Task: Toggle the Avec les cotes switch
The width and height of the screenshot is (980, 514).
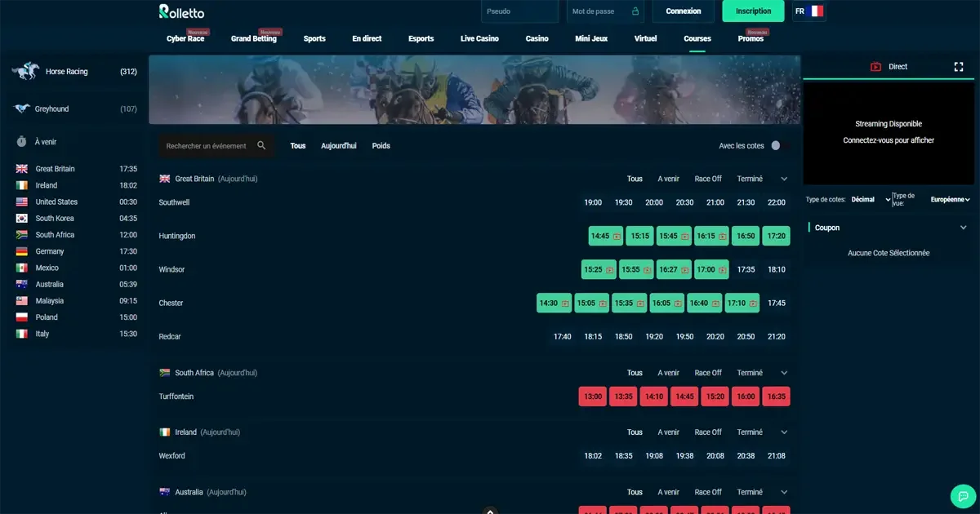Action: point(779,145)
